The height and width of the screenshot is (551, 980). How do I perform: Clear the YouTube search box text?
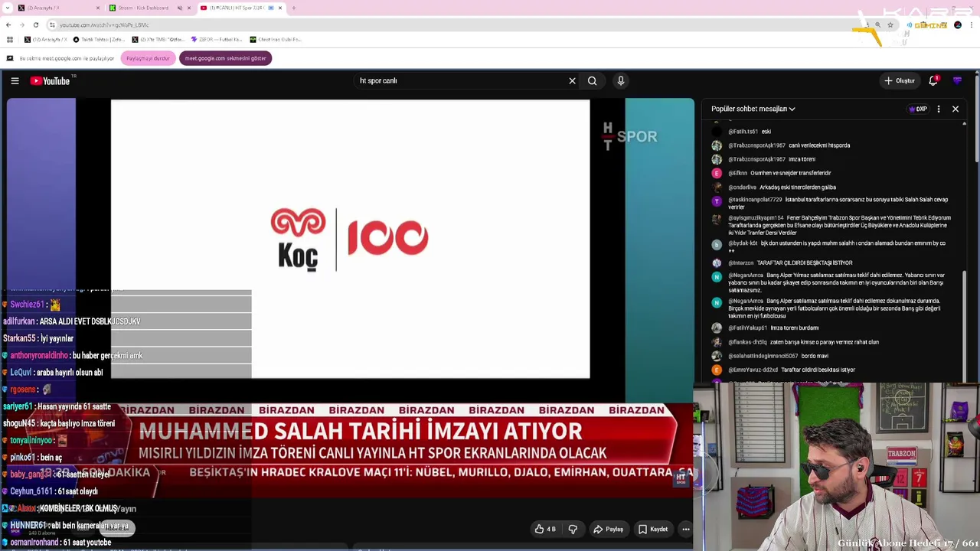(x=572, y=80)
